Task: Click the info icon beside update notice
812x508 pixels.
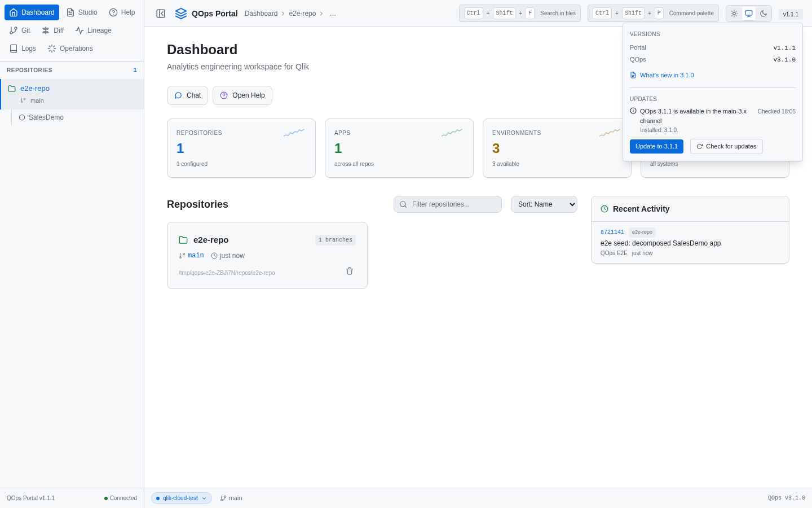Action: tap(633, 111)
